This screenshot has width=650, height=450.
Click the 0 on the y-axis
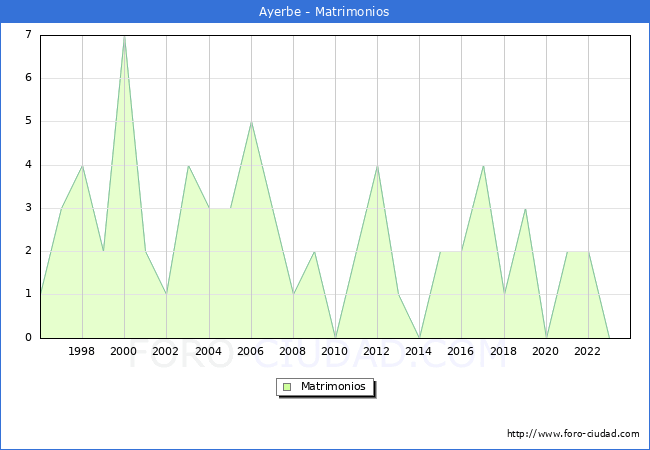[28, 338]
